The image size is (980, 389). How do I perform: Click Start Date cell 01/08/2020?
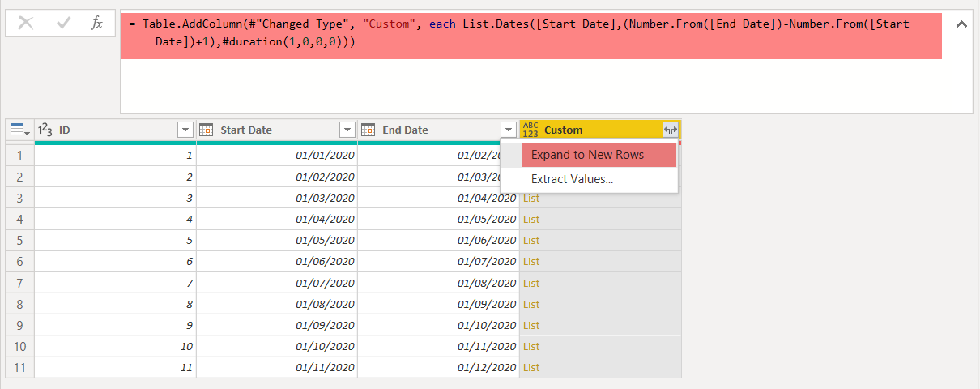277,304
